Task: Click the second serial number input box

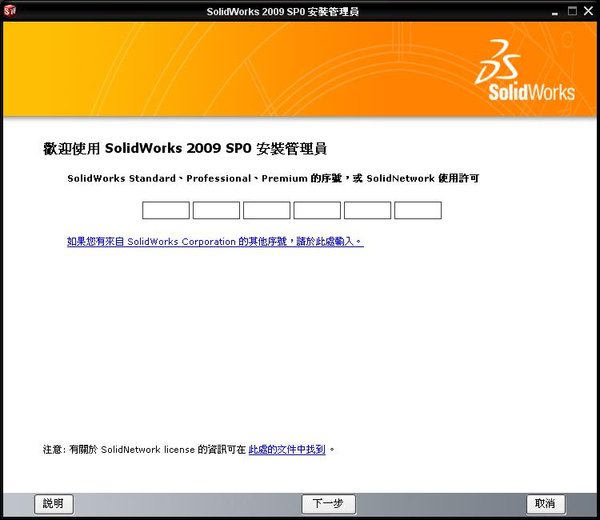Action: (x=216, y=210)
